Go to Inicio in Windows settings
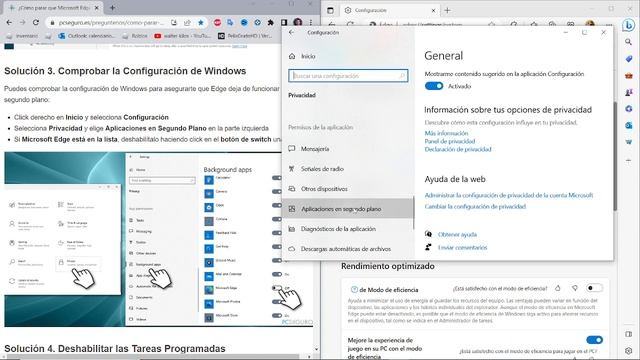Screen dimensions: 640x360 (x=308, y=56)
